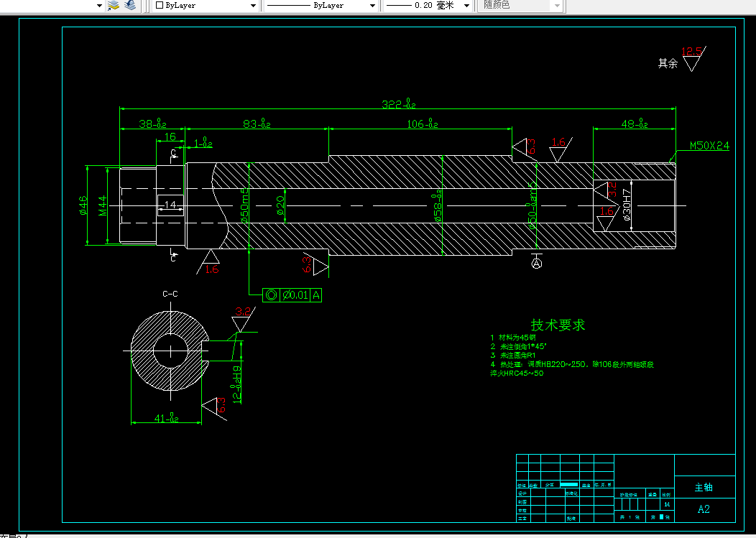
Task: Select the Ø0.01 concentricity tolerance frame
Action: pyautogui.click(x=292, y=295)
